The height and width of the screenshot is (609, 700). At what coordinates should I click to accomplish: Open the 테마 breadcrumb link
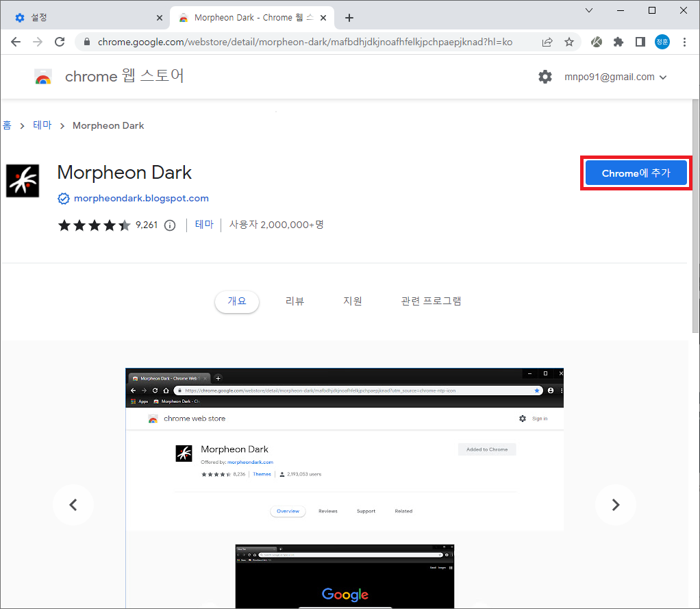coord(42,125)
